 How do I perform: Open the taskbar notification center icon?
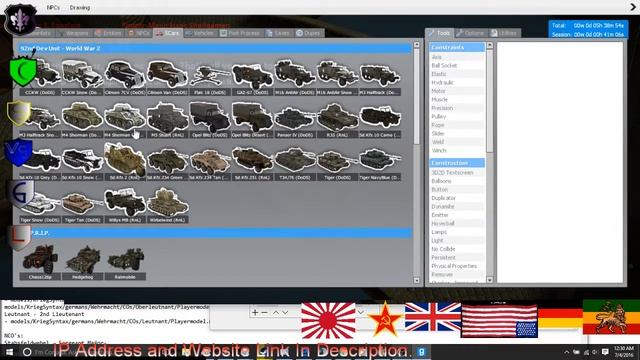tap(605, 352)
